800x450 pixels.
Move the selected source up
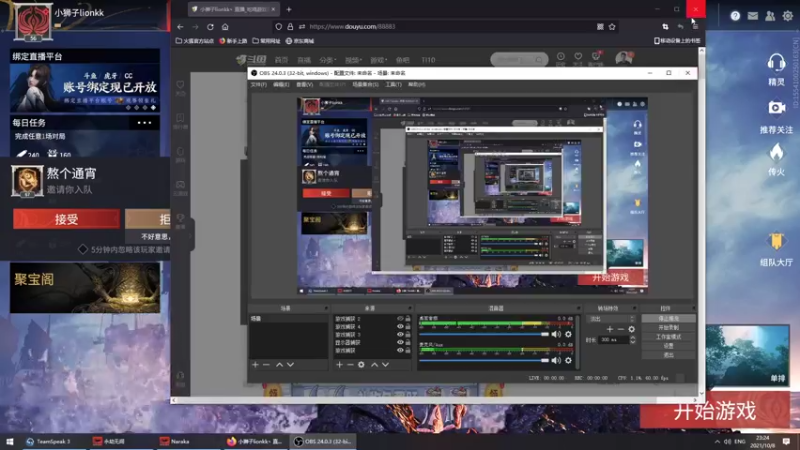[374, 365]
